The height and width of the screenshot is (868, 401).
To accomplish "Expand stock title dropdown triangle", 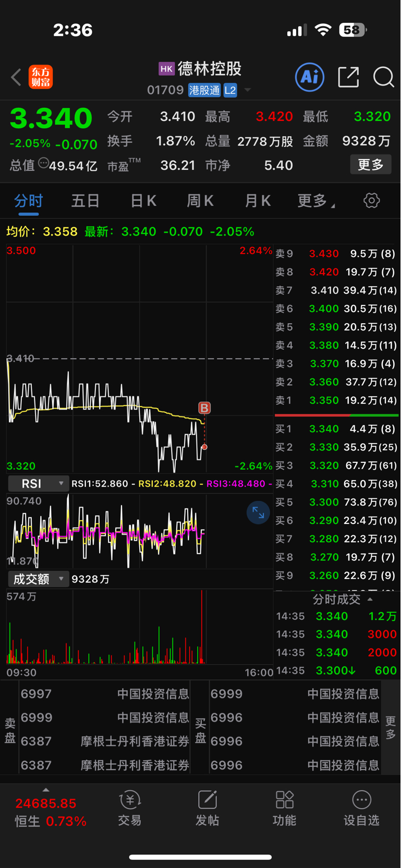I will coord(248,90).
